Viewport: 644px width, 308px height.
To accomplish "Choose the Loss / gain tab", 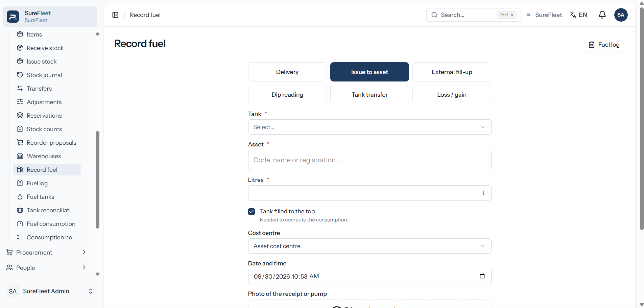I will click(452, 95).
